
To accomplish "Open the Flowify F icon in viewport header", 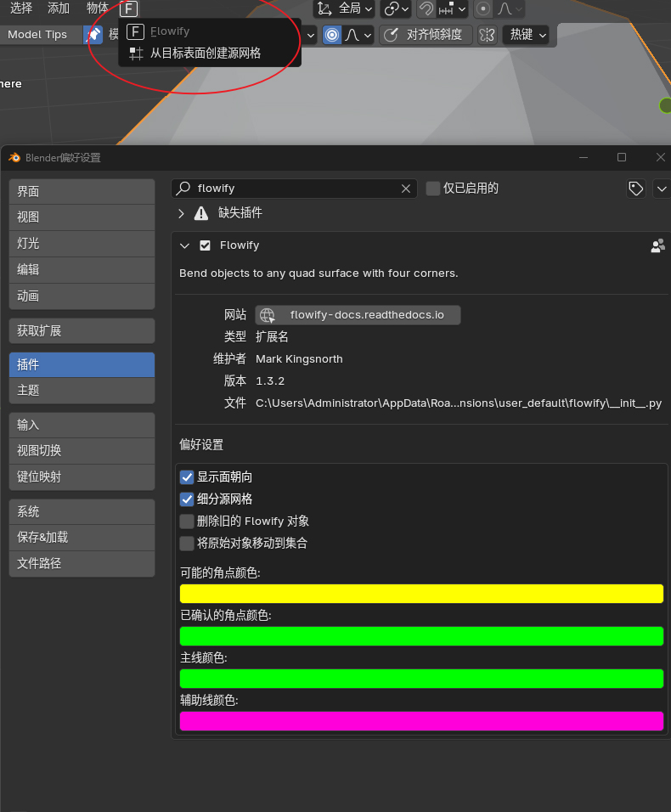I will pyautogui.click(x=128, y=8).
